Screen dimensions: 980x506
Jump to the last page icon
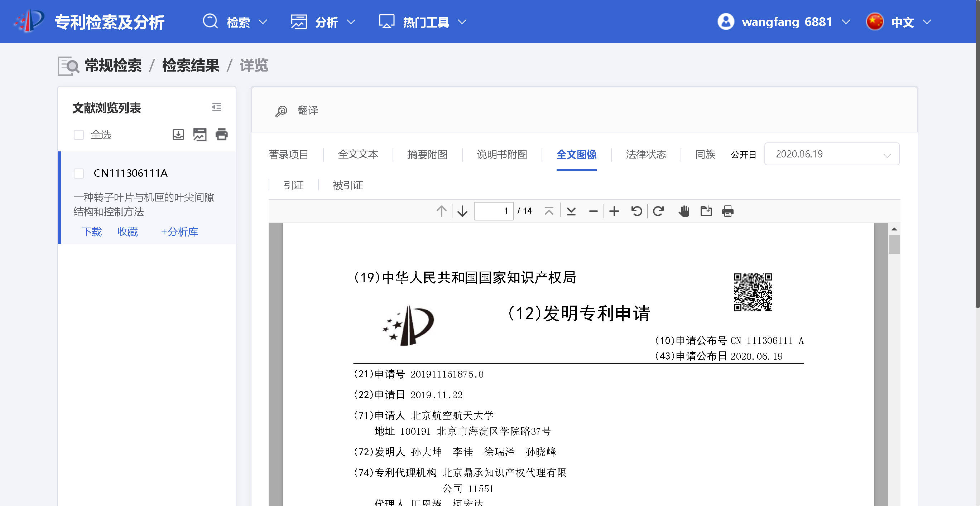[571, 211]
